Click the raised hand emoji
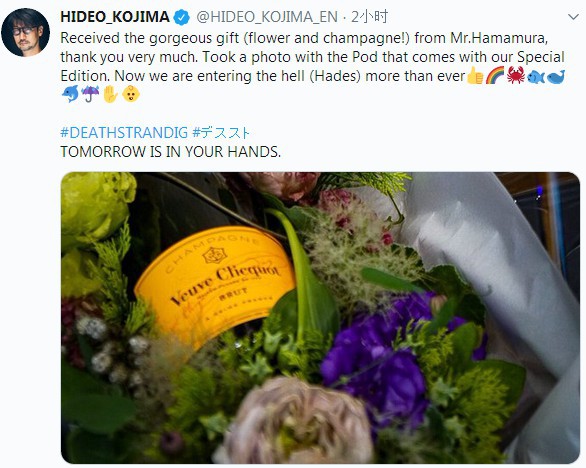This screenshot has width=586, height=468. [111, 94]
